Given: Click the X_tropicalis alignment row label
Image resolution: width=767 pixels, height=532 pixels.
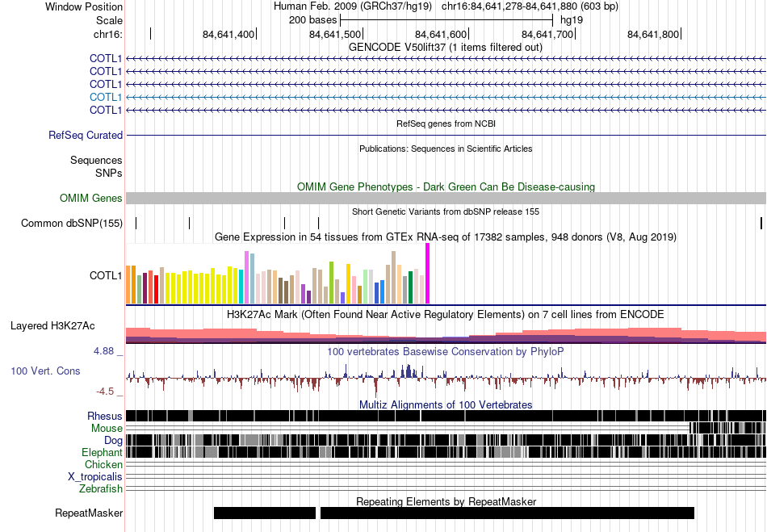Looking at the screenshot, I should 95,476.
